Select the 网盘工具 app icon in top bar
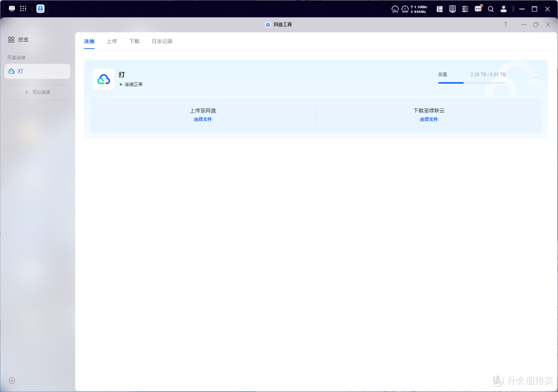Screen dimensions: 558x392 click(x=40, y=9)
